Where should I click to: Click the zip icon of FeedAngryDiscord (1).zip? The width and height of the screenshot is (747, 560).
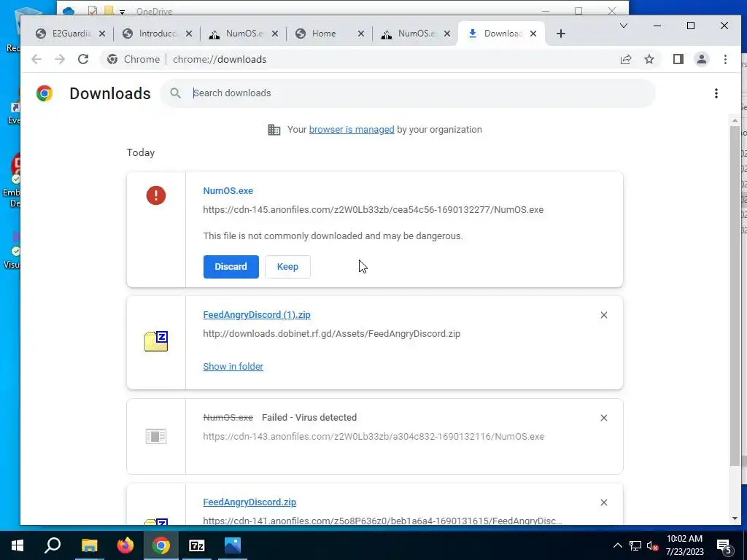pyautogui.click(x=156, y=341)
